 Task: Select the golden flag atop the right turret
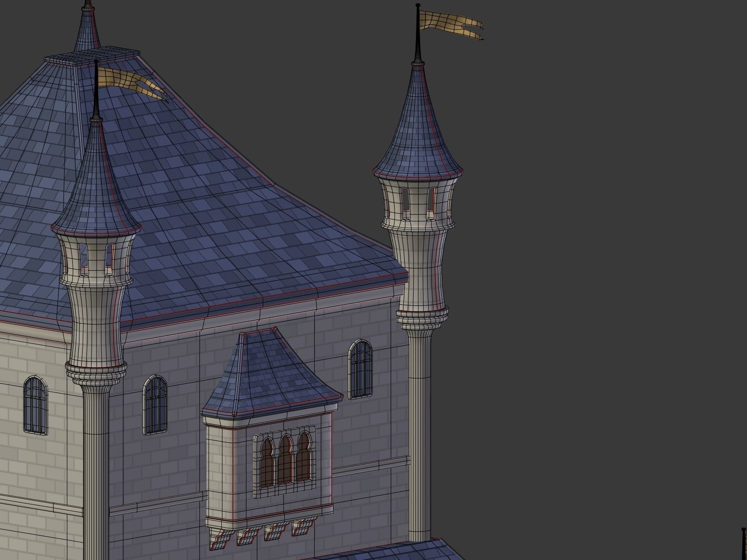[451, 25]
